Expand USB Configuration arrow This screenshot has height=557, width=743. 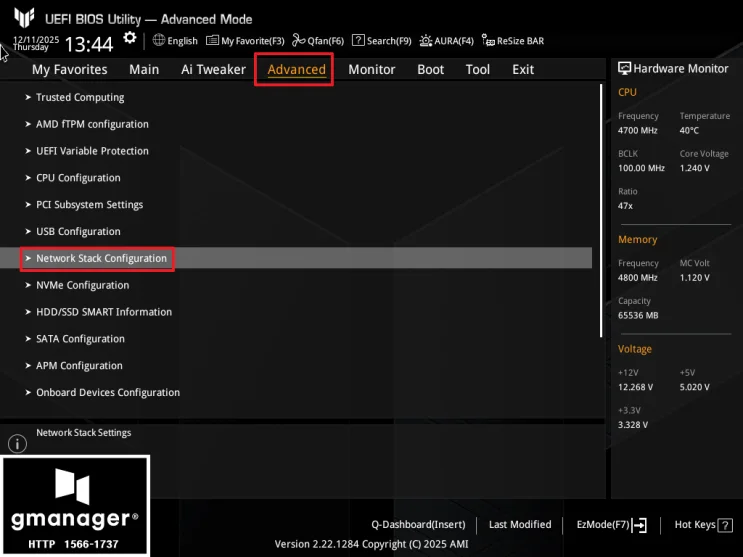coord(28,231)
